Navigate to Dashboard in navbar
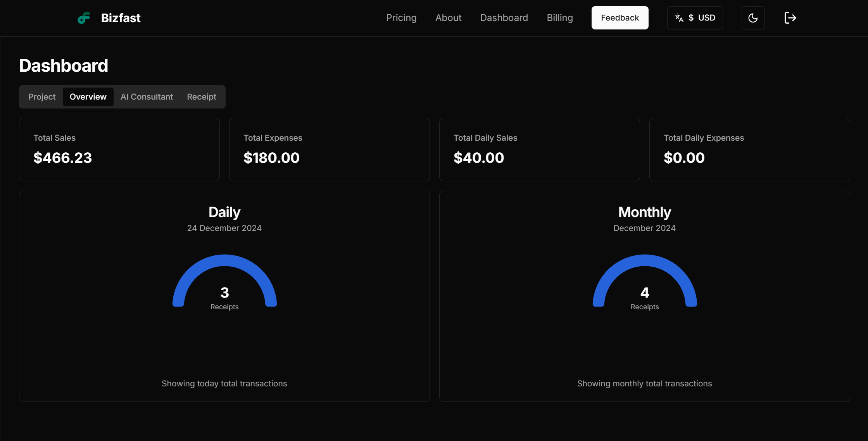Screen dimensions: 868x441 coord(504,18)
